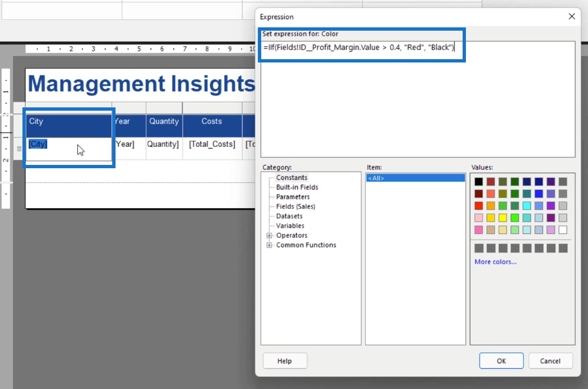The height and width of the screenshot is (389, 588).
Task: Pick the orange color swatch
Action: (x=491, y=205)
